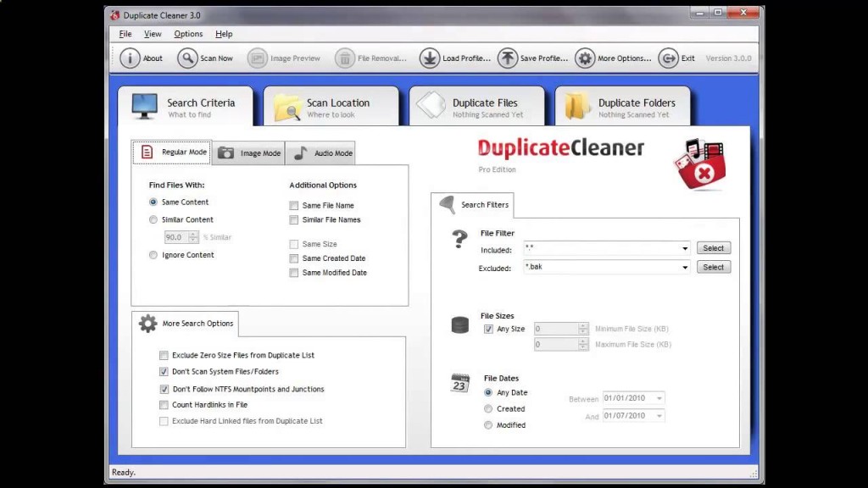Click the monitor icon on Search Criteria tab

coord(144,106)
